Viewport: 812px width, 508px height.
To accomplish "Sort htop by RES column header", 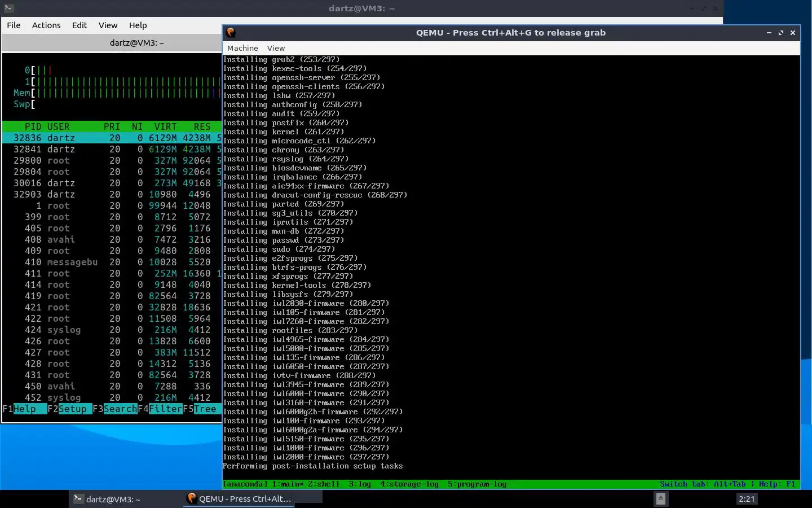I will tap(202, 126).
